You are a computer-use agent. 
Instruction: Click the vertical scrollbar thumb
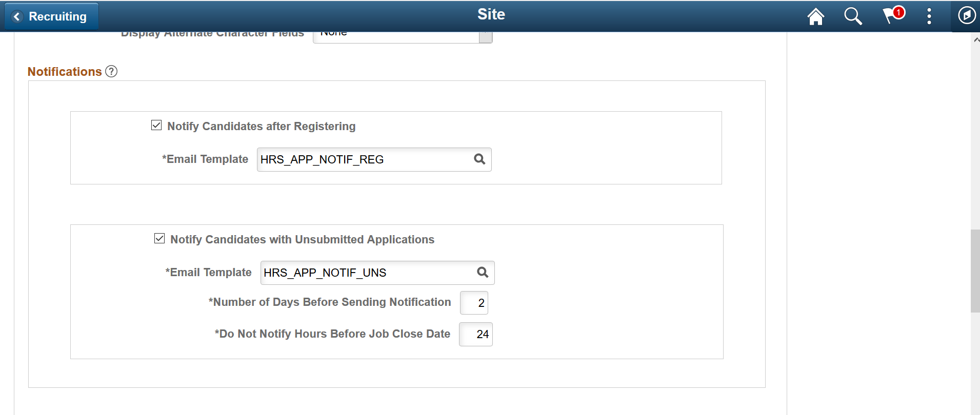tap(975, 272)
